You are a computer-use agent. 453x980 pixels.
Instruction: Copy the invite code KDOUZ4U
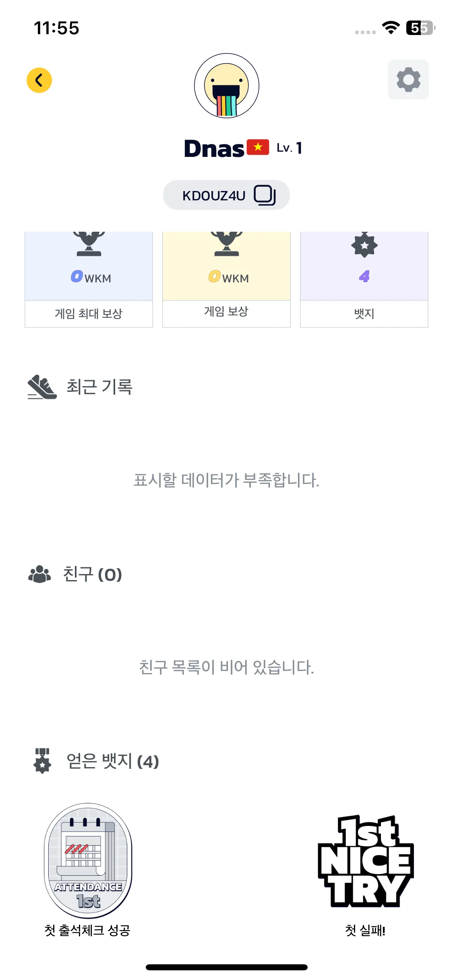click(x=214, y=196)
